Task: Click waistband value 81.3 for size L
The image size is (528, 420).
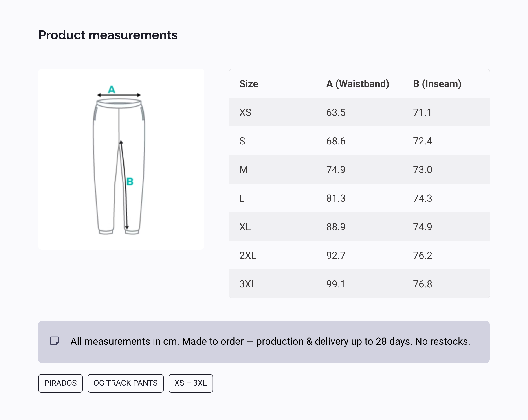Action: point(336,198)
